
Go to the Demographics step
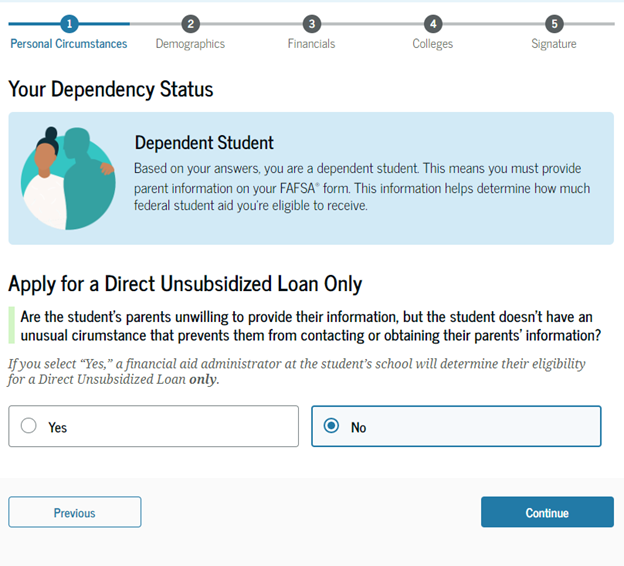click(190, 44)
